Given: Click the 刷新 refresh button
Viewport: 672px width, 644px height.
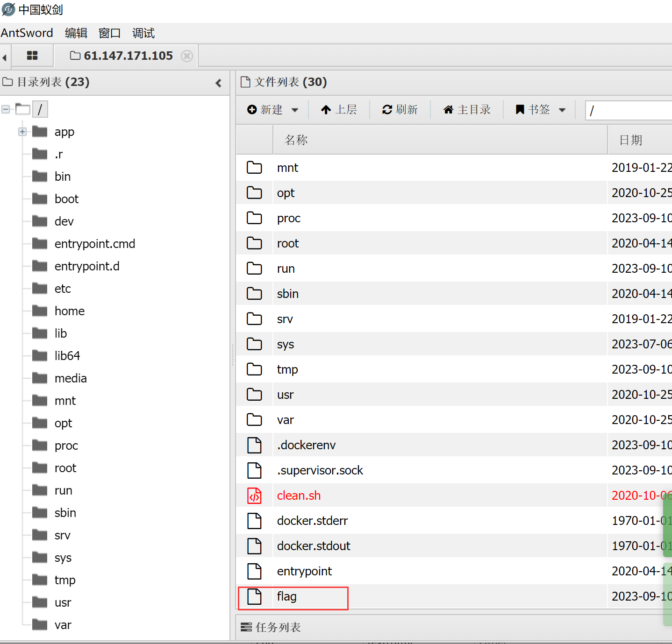Looking at the screenshot, I should point(400,110).
